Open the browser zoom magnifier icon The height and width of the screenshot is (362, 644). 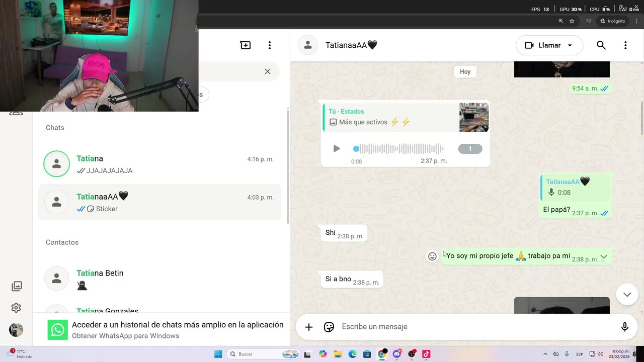[x=561, y=21]
